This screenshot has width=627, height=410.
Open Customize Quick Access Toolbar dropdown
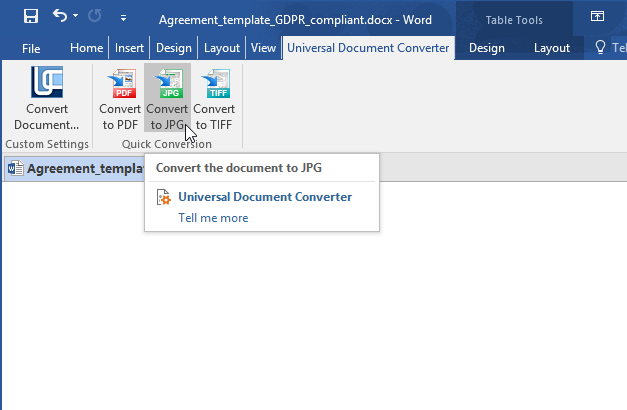(124, 18)
